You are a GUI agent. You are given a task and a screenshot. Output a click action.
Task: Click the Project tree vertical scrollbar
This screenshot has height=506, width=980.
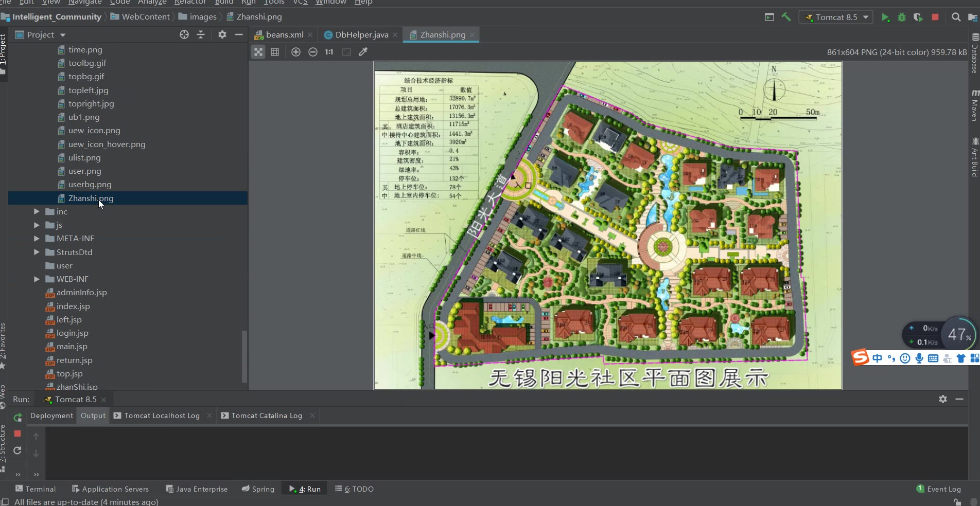point(244,356)
